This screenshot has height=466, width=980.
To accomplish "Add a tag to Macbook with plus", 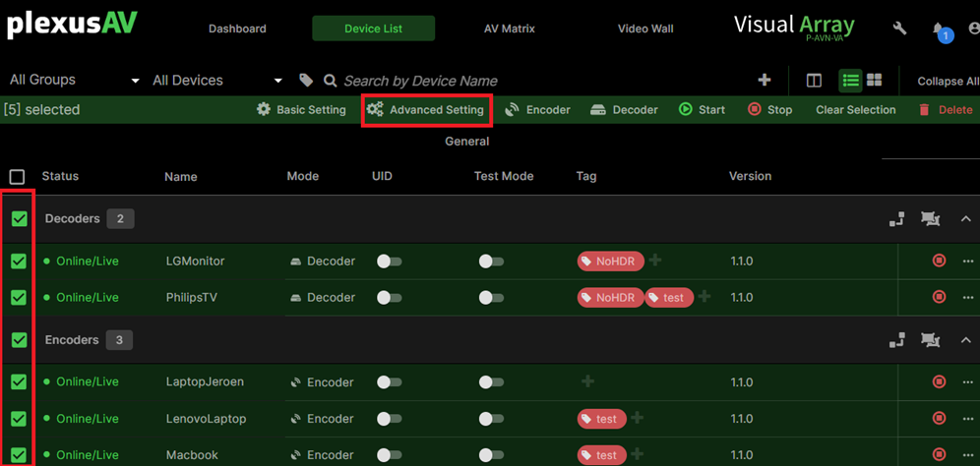I will point(637,454).
